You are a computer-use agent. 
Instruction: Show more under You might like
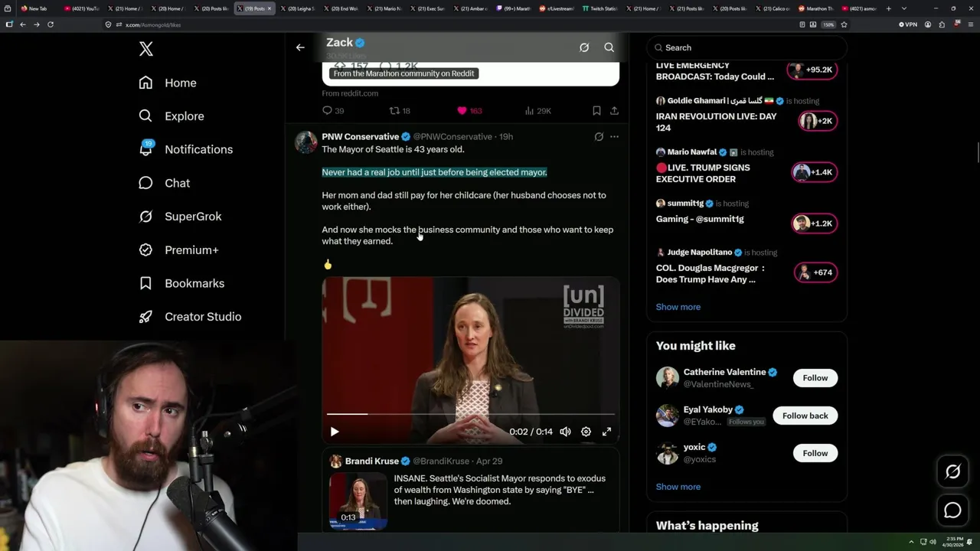point(678,487)
